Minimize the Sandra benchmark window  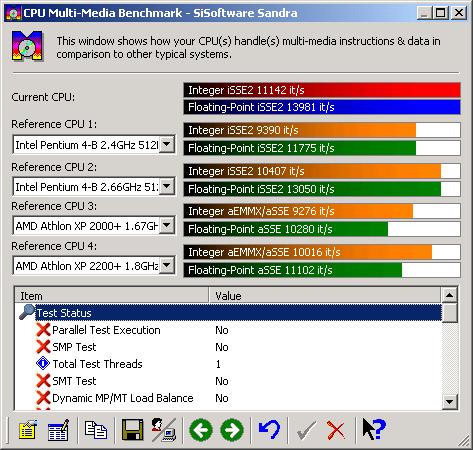425,13
